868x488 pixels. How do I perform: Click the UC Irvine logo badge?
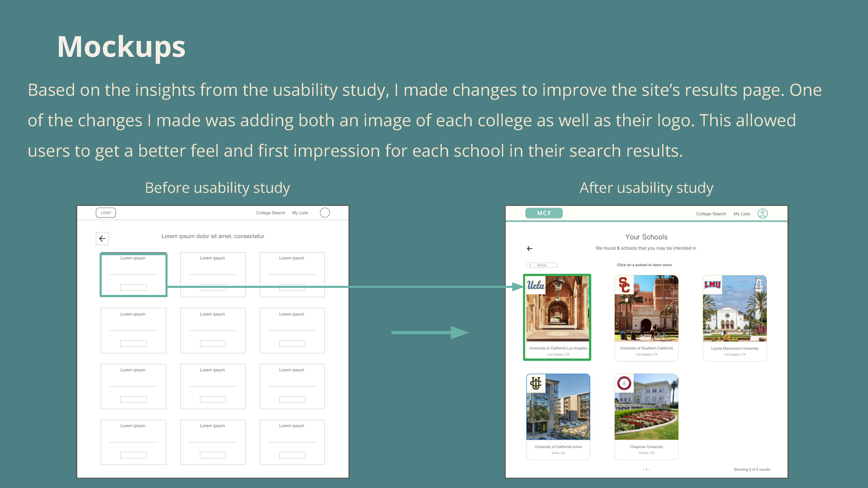click(536, 383)
